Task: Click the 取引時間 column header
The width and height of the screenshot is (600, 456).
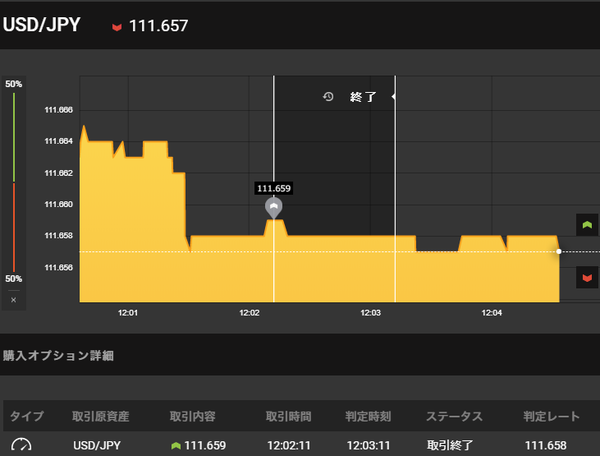Action: click(289, 416)
